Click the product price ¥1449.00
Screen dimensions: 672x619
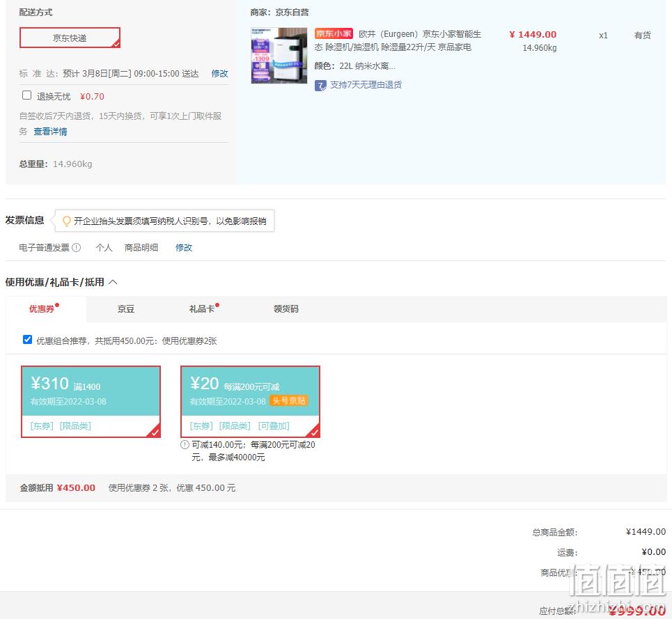click(533, 35)
